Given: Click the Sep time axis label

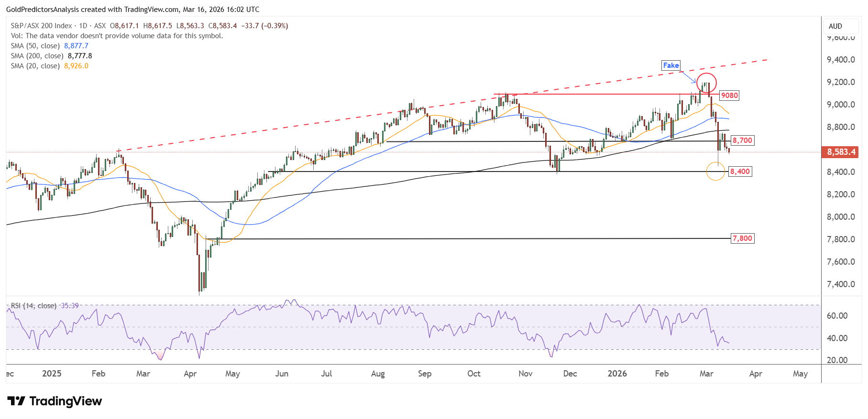Looking at the screenshot, I should [x=425, y=374].
